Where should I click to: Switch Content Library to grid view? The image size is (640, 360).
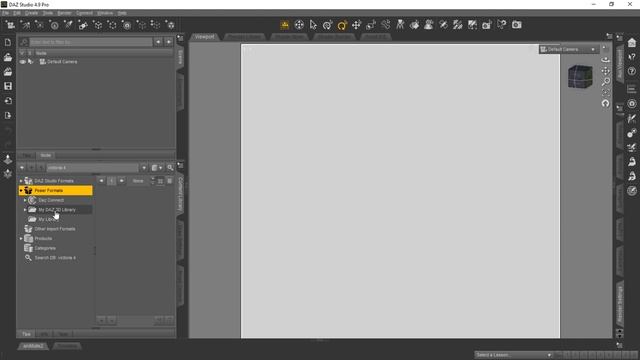(160, 181)
